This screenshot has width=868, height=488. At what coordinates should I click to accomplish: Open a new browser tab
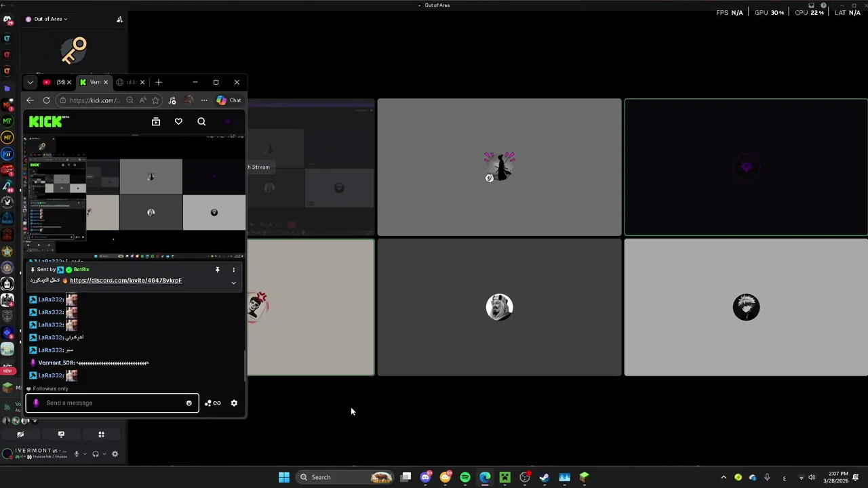[159, 82]
